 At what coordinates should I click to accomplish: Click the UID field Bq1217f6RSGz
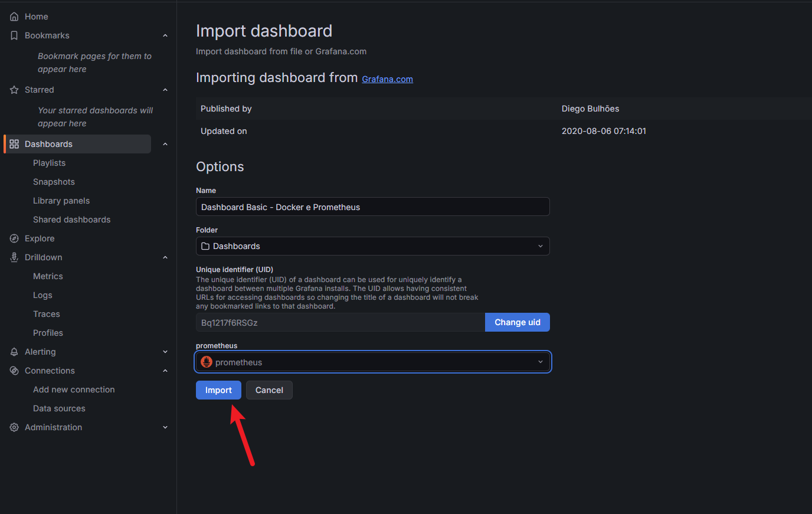(340, 322)
